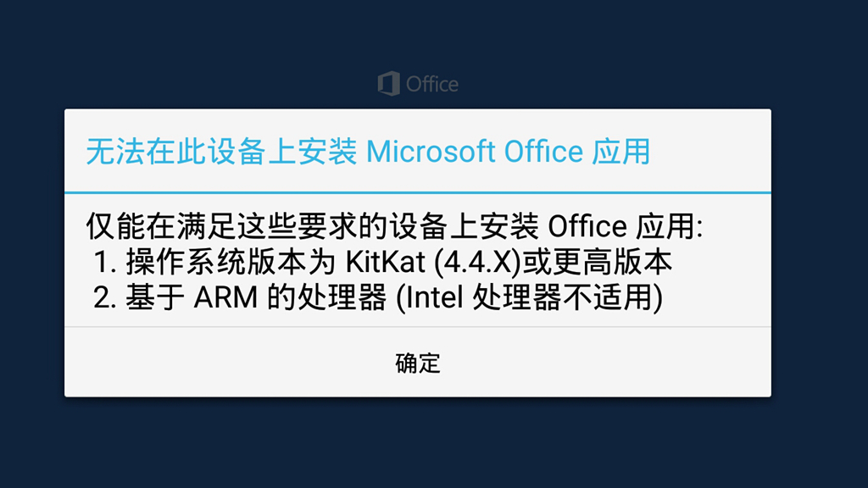
Task: Click "Microsoft Office" in the dialog title
Action: point(474,152)
